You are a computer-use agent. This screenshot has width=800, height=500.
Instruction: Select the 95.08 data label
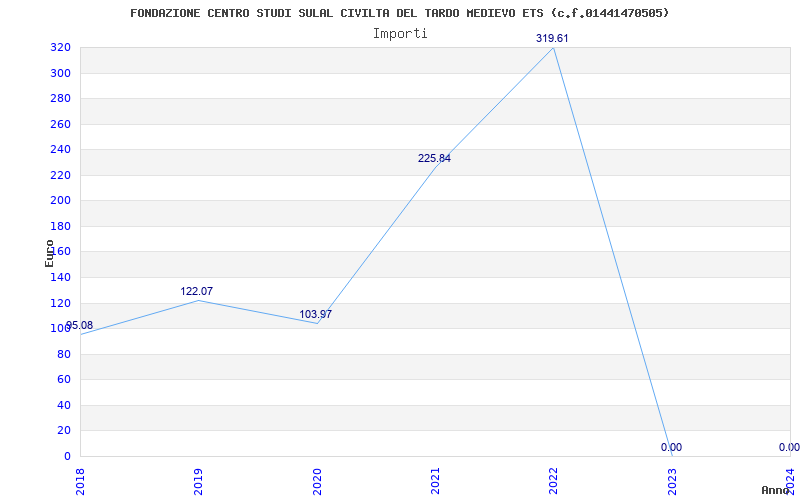79,326
